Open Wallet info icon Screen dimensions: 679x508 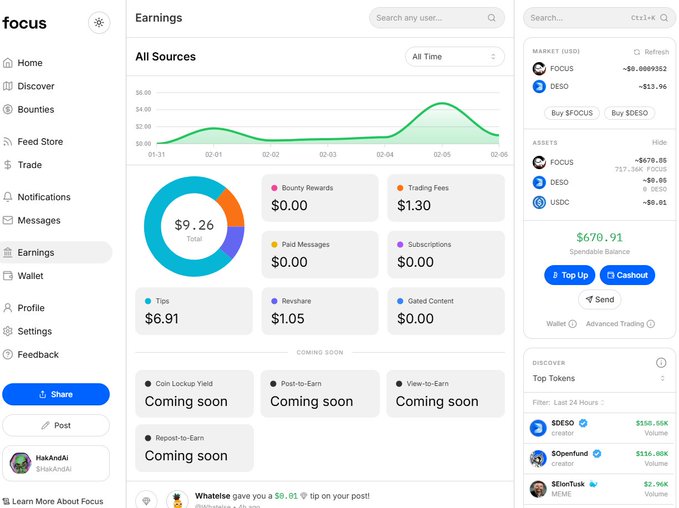point(572,324)
